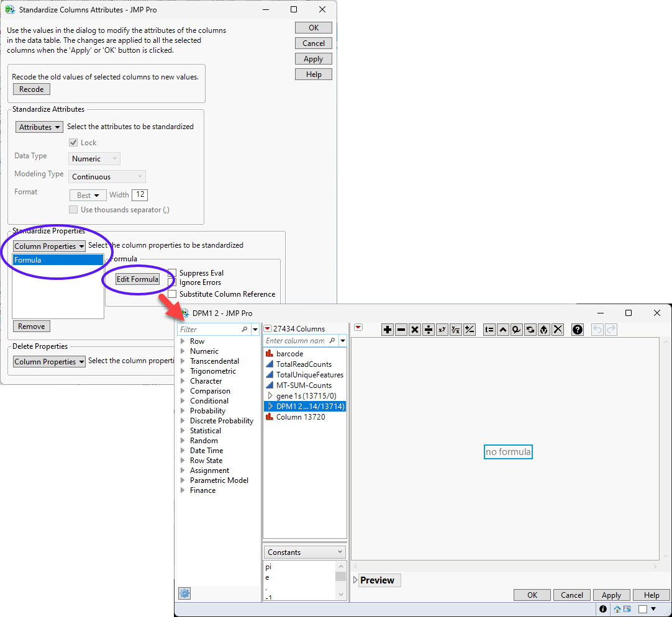Image resolution: width=672 pixels, height=617 pixels.
Task: Toggle the Lock checkbox
Action: (x=73, y=143)
